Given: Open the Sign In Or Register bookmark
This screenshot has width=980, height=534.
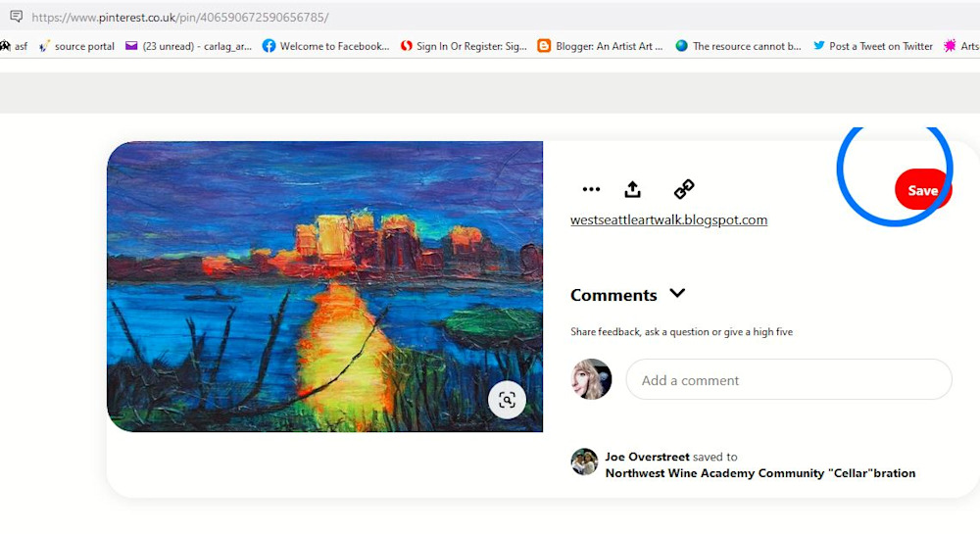Looking at the screenshot, I should [464, 46].
